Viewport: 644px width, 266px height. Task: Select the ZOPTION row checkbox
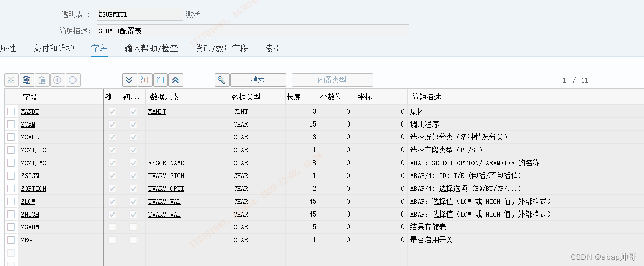(x=11, y=188)
